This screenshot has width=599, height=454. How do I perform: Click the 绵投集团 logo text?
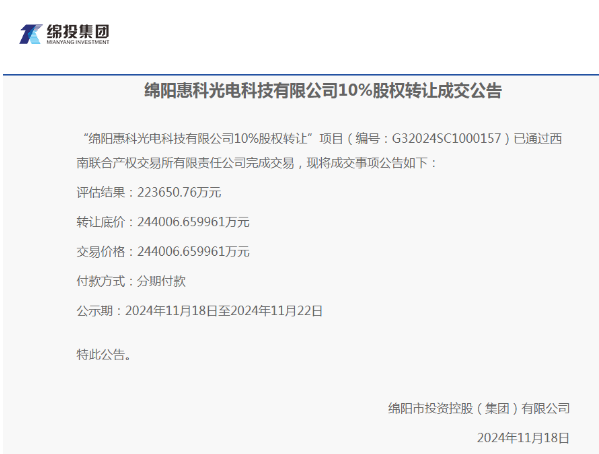[x=78, y=31]
